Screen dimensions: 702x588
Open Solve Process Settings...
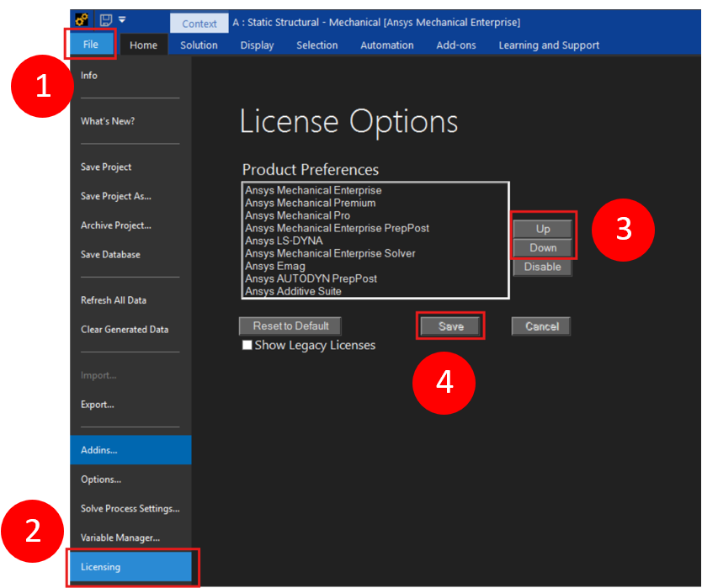[130, 508]
